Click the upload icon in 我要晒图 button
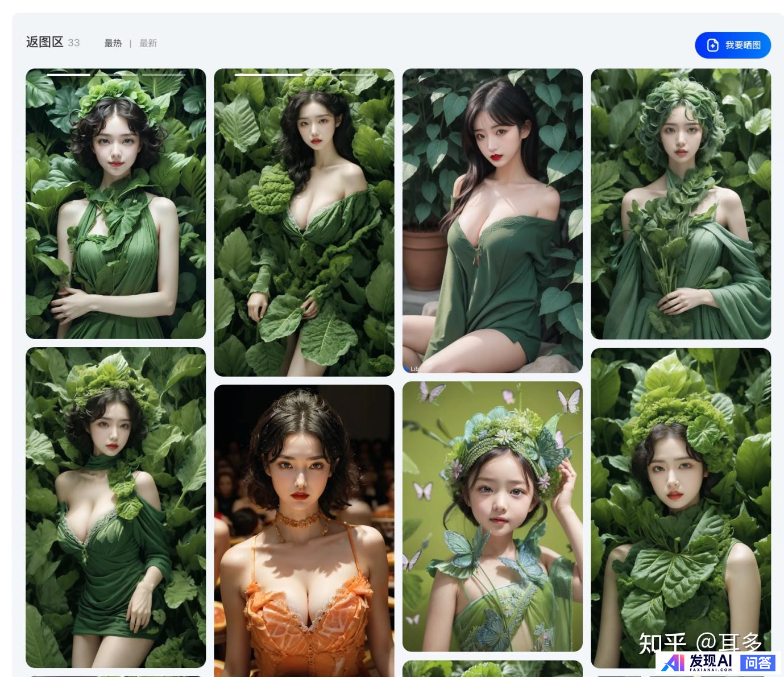Viewport: 784px width, 677px height. click(712, 45)
